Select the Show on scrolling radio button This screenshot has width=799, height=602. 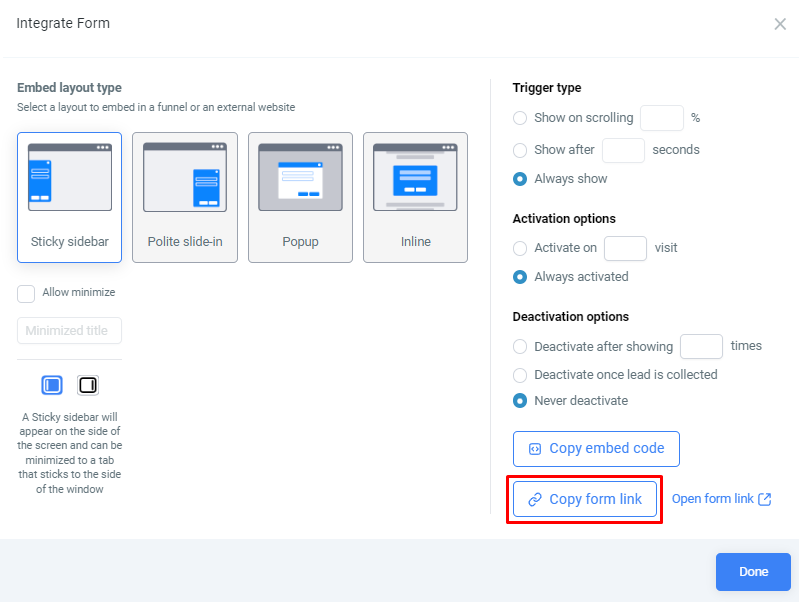(520, 118)
